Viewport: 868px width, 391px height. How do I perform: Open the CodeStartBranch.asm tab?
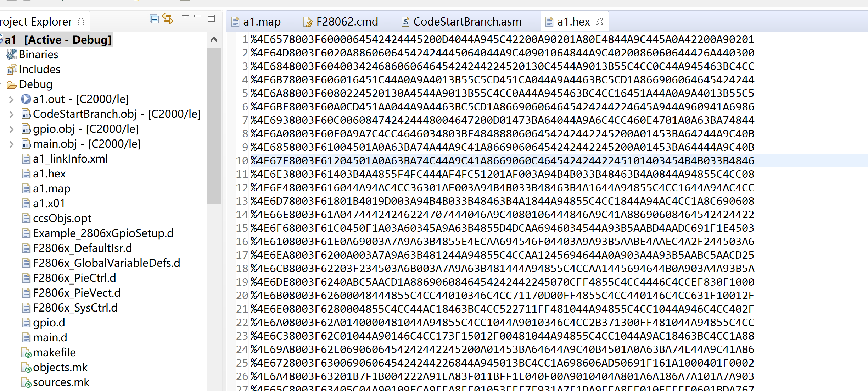pyautogui.click(x=467, y=22)
